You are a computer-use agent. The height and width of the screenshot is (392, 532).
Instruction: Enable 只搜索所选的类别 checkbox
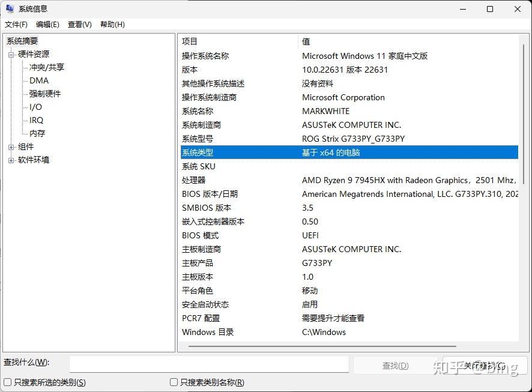pyautogui.click(x=6, y=382)
